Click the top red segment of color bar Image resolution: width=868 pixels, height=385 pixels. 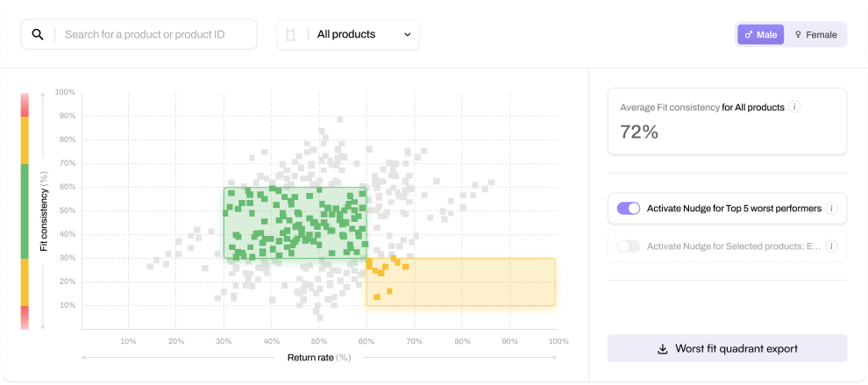click(25, 104)
